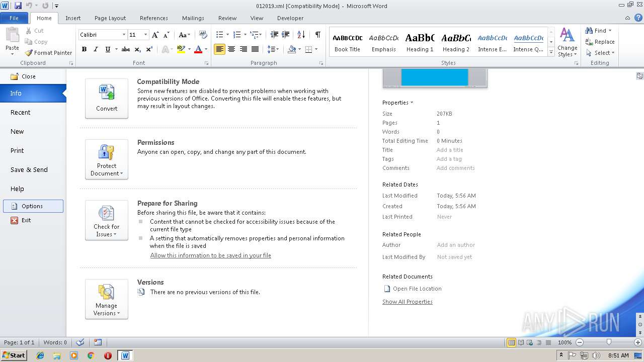
Task: Switch to Print Layout view
Action: (x=511, y=342)
